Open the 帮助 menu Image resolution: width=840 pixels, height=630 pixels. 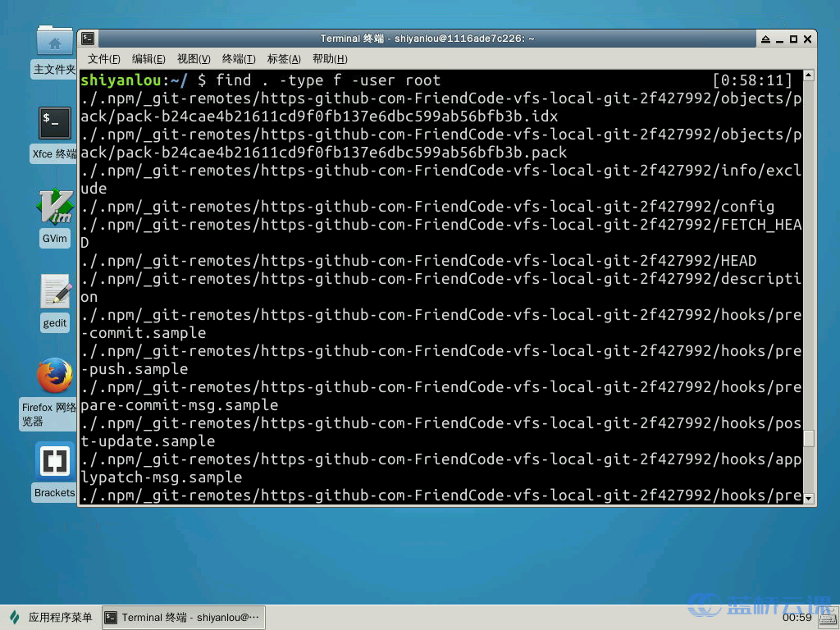[327, 58]
